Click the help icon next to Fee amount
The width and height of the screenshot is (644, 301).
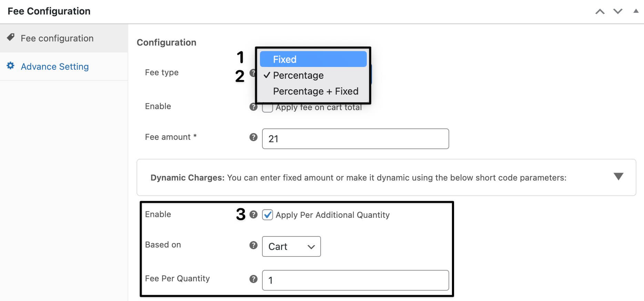[253, 137]
